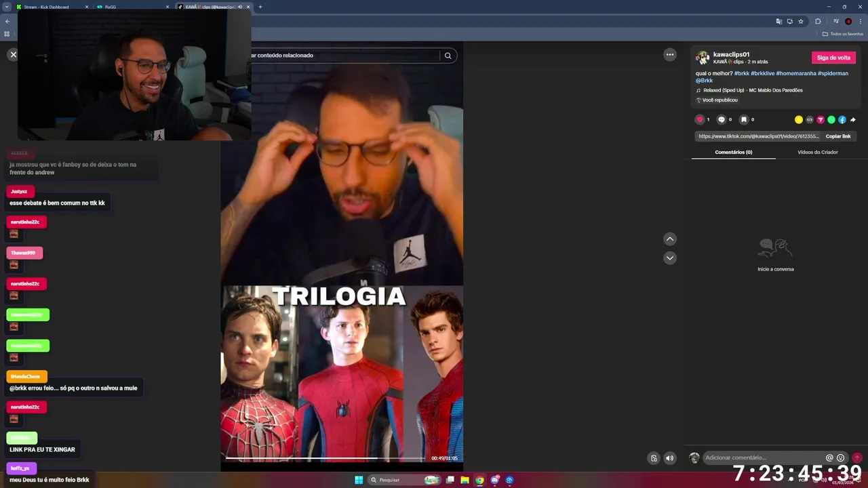The width and height of the screenshot is (868, 488).
Task: Toggle auto-scroll icon beside volume
Action: point(654,458)
